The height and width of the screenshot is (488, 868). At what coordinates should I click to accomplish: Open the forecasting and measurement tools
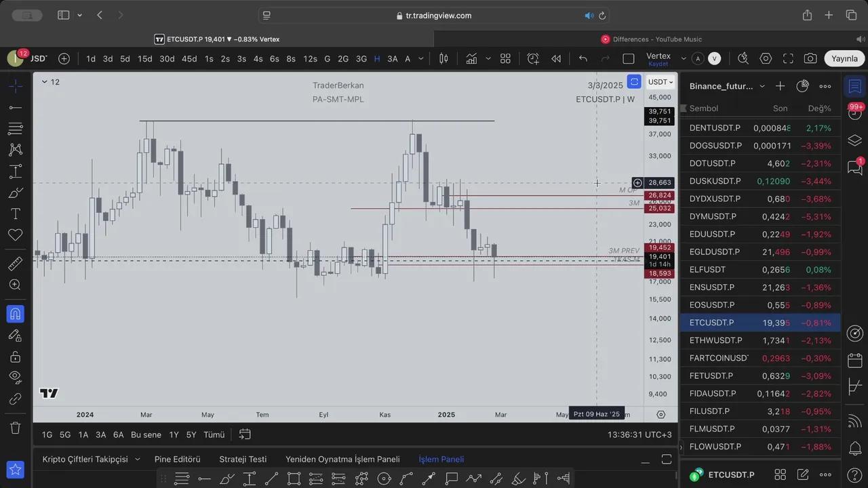[15, 171]
